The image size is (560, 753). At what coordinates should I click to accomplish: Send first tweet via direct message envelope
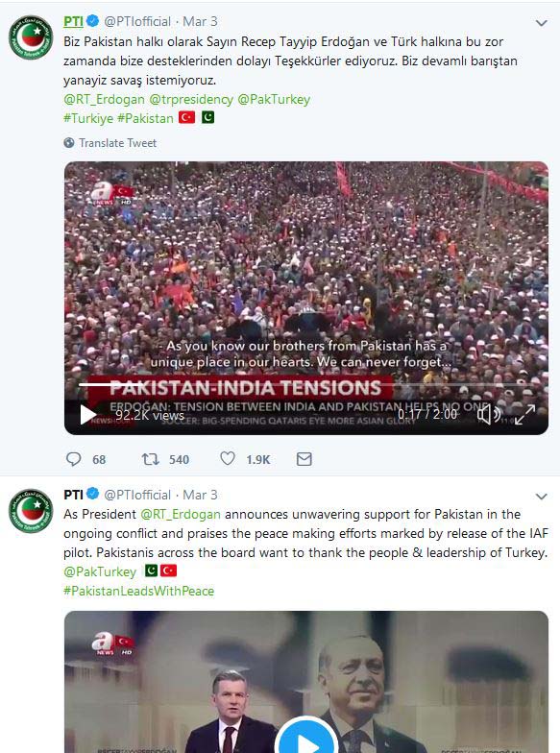pyautogui.click(x=304, y=459)
